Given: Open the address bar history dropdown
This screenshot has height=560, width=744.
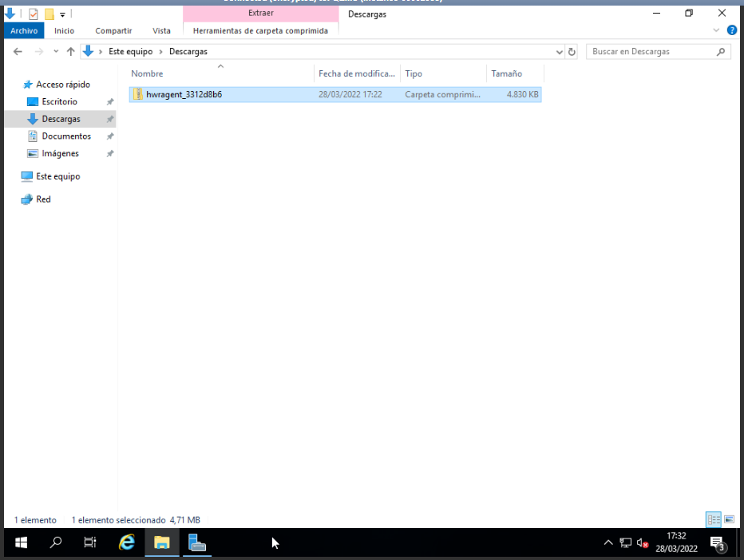Looking at the screenshot, I should [x=559, y=52].
